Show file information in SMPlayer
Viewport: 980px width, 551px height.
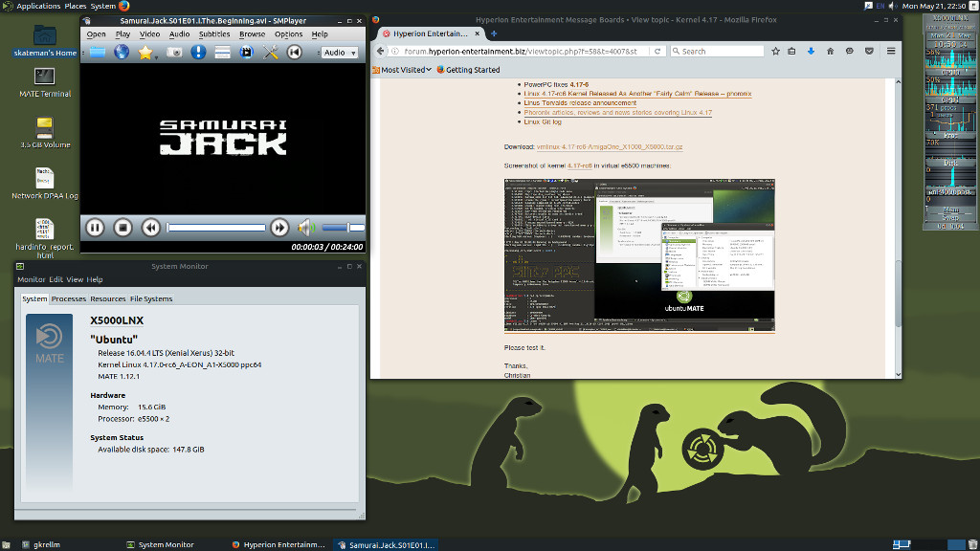point(198,53)
